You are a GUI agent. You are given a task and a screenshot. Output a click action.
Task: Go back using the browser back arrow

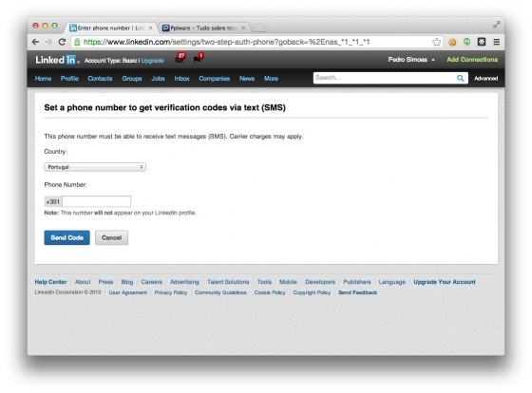[x=35, y=42]
